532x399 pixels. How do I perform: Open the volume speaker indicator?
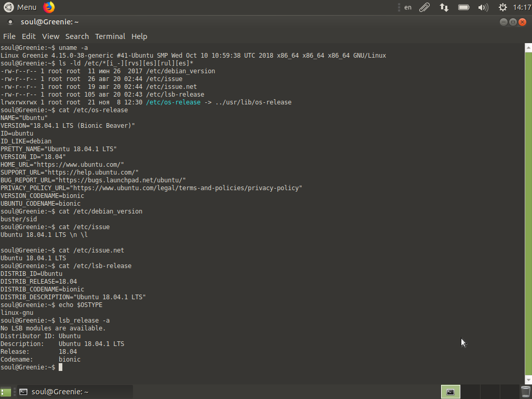(483, 7)
